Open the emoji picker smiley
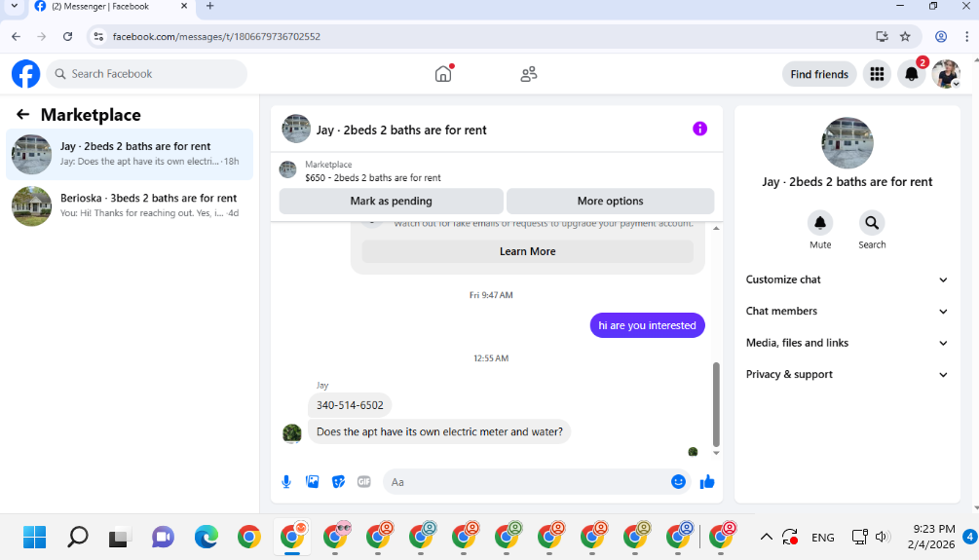The image size is (979, 560). pos(678,481)
